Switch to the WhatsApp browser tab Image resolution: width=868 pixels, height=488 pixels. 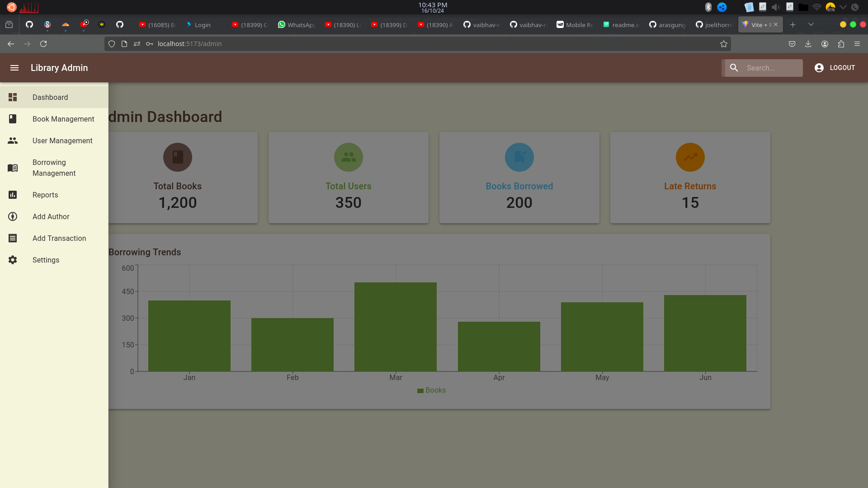click(x=296, y=25)
